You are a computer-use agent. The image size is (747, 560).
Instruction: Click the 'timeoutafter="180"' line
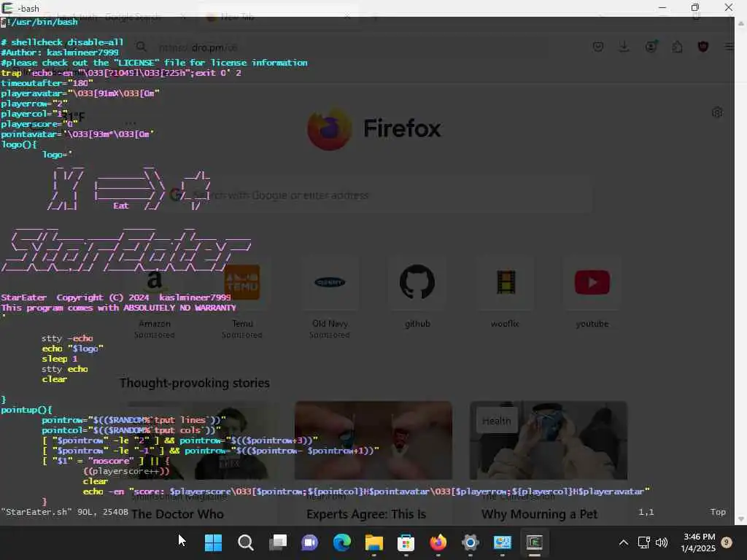point(47,83)
